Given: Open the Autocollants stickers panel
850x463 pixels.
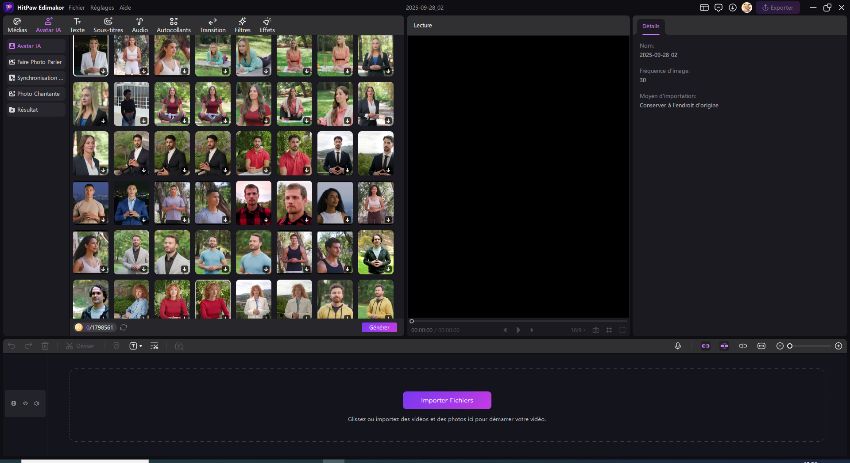Looking at the screenshot, I should coord(173,25).
